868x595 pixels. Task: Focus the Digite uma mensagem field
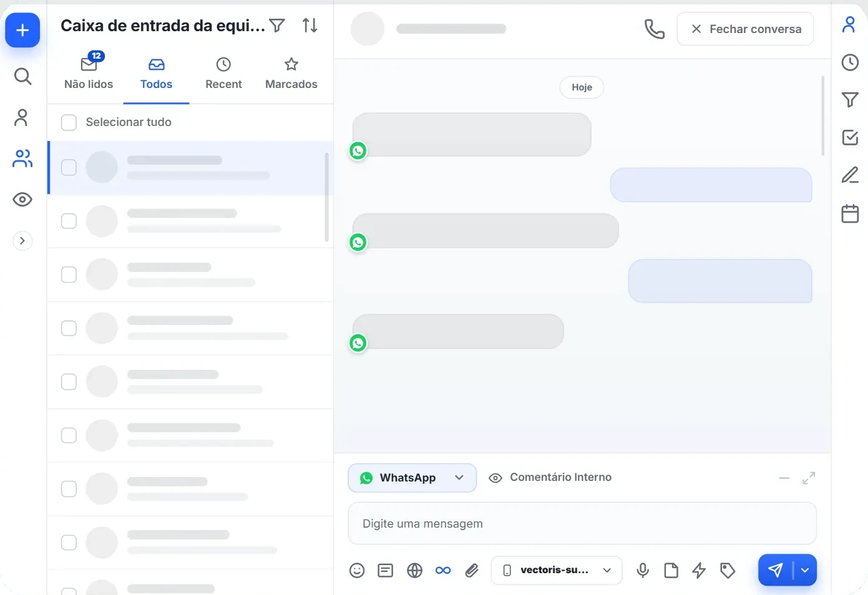point(582,523)
